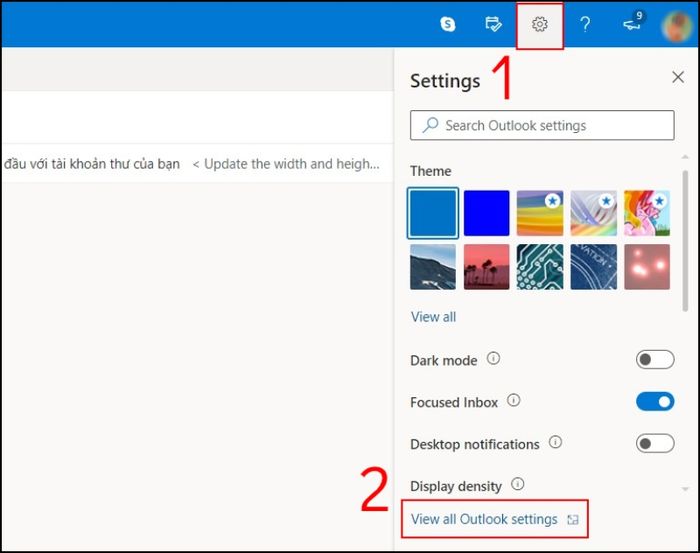Choose the red bokeh lights theme
700x553 pixels.
(x=647, y=267)
